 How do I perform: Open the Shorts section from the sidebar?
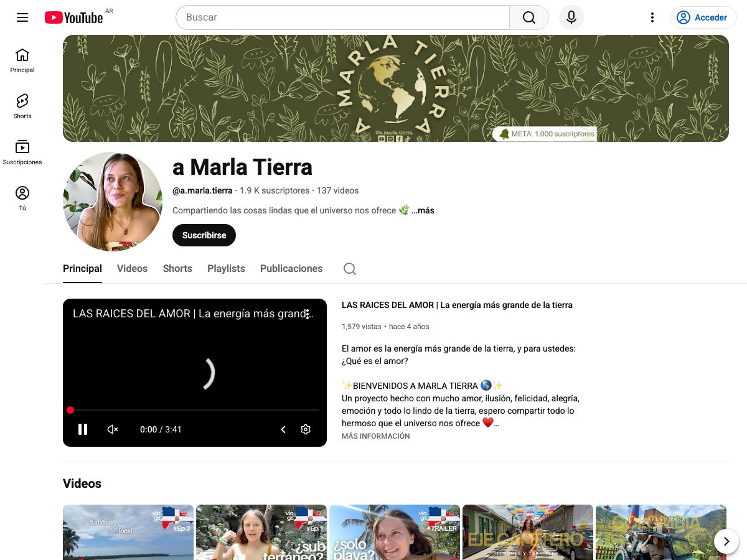(x=22, y=106)
